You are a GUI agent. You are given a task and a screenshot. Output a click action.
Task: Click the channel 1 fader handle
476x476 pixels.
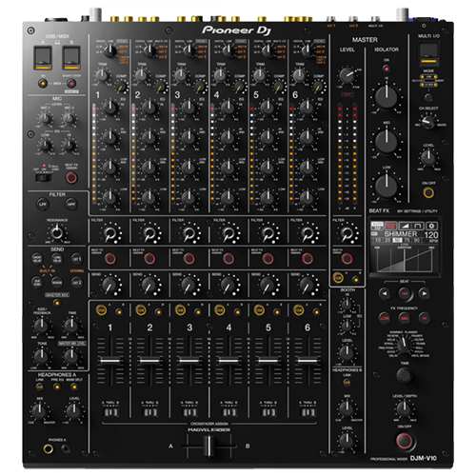[110, 361]
